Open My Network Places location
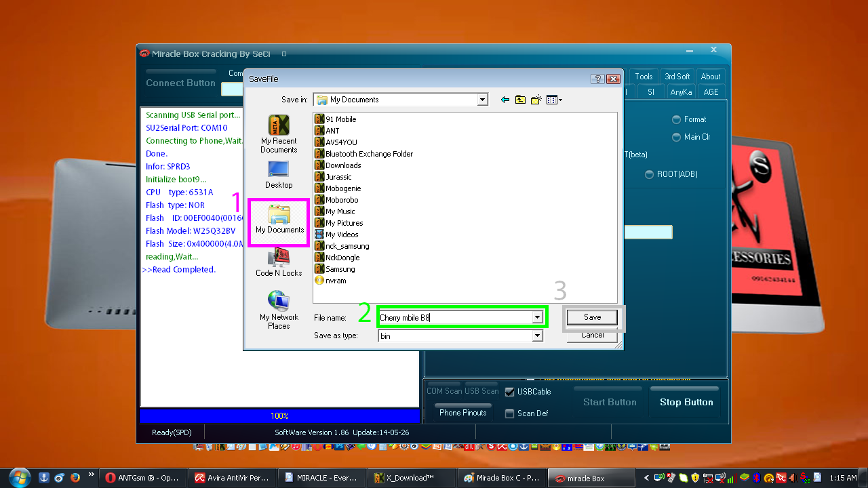 [x=279, y=310]
